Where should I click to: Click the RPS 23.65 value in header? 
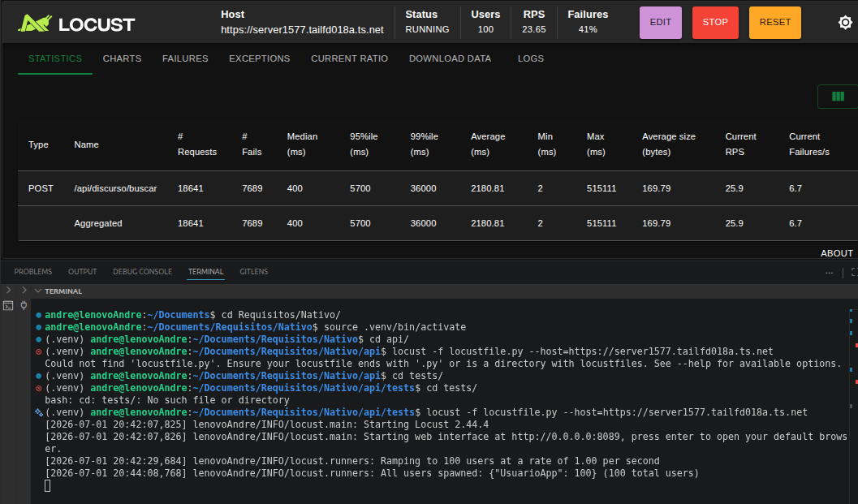[x=533, y=29]
